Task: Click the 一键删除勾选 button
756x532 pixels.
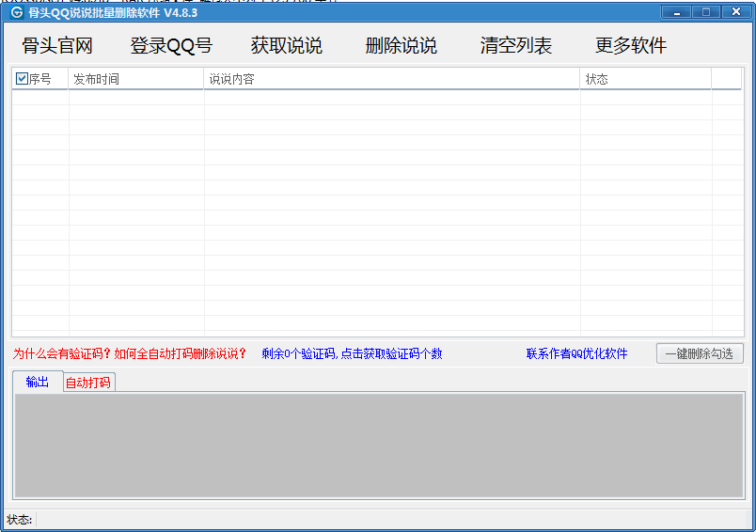Action: tap(700, 353)
